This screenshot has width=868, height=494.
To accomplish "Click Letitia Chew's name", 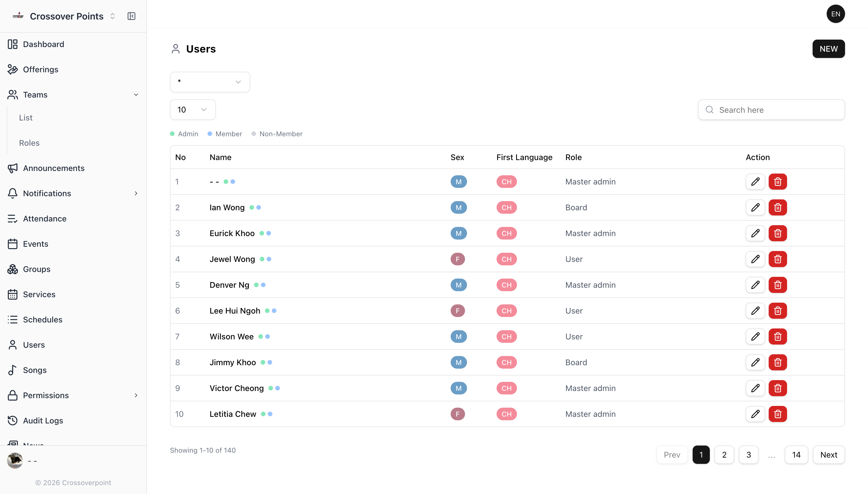I will click(x=232, y=414).
